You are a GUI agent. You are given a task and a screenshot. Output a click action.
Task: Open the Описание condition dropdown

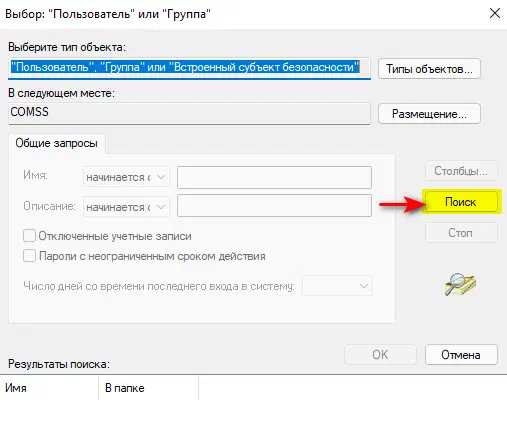pyautogui.click(x=126, y=207)
